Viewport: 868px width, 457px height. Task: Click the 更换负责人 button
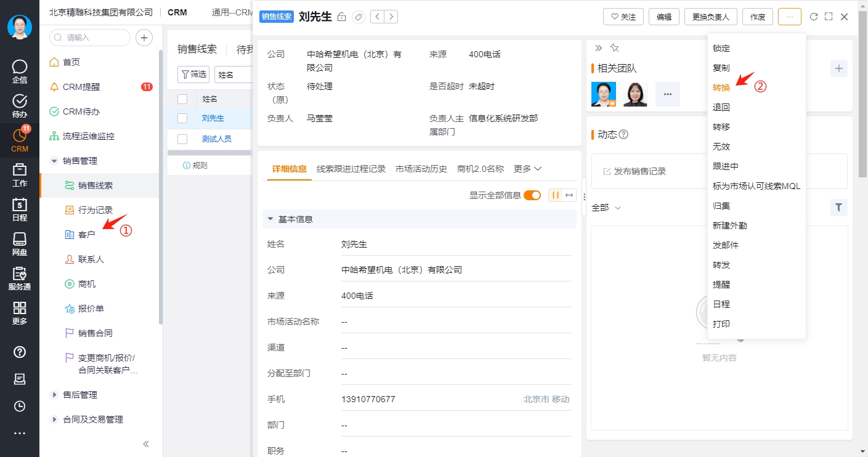coord(710,17)
